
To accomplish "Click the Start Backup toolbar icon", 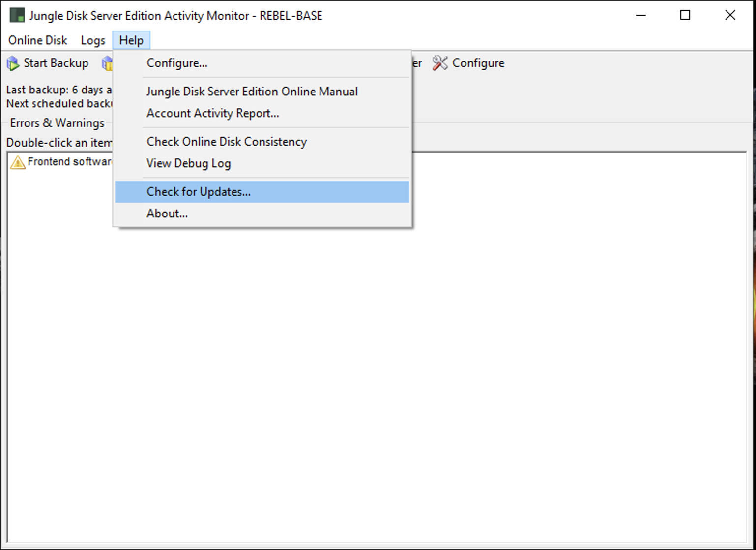I will pyautogui.click(x=13, y=63).
